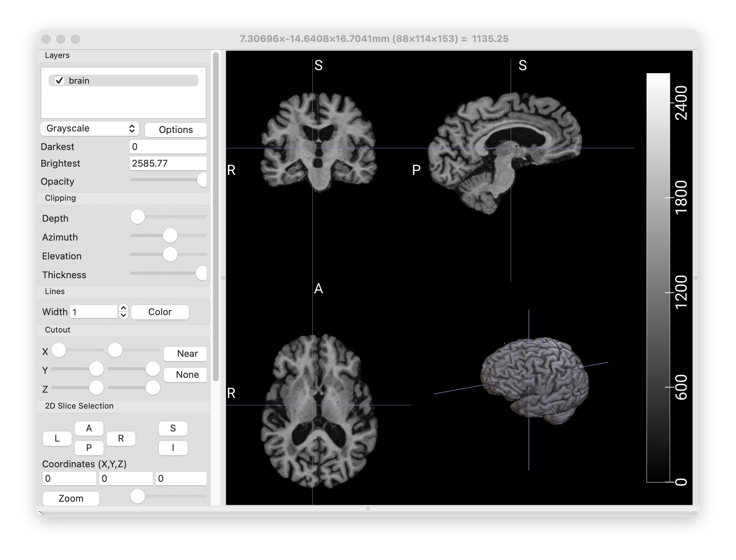Screen dimensions: 736x560
Task: Click the Azimuth slider handle
Action: (x=170, y=236)
